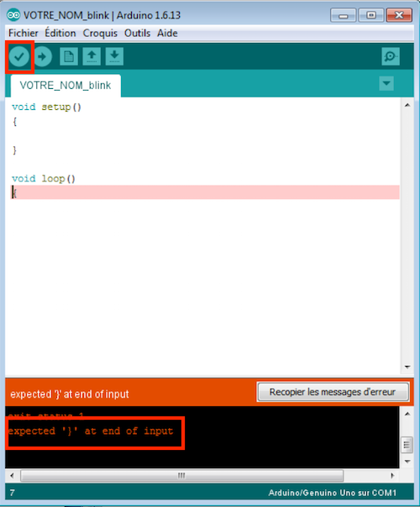The height and width of the screenshot is (507, 420).
Task: Open the Serial Monitor magnifier icon
Action: (391, 56)
